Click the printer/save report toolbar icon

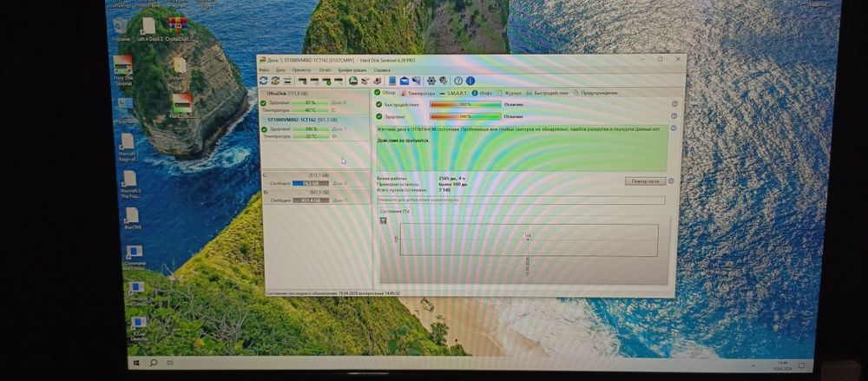click(x=353, y=81)
